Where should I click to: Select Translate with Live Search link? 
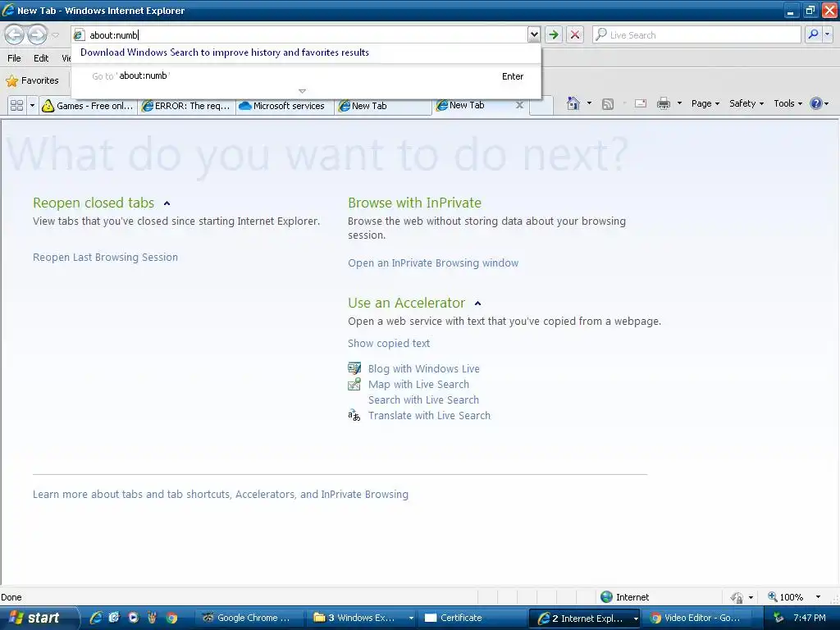(429, 416)
